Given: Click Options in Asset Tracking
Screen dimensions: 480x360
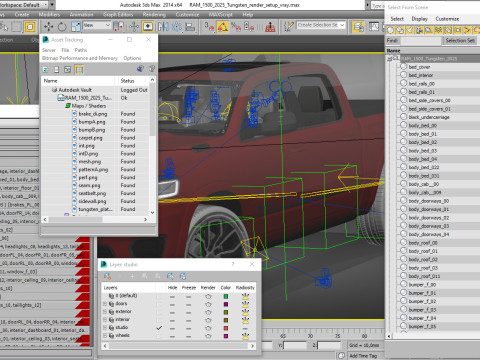Looking at the screenshot, I should point(132,58).
